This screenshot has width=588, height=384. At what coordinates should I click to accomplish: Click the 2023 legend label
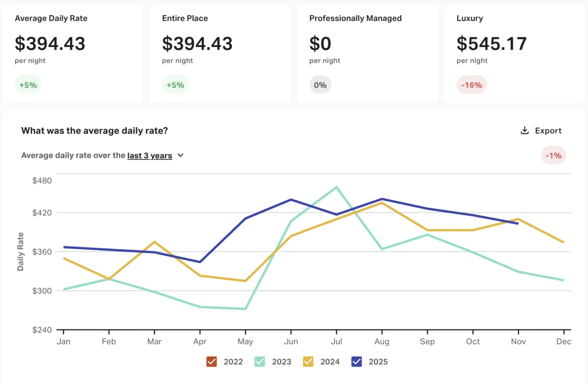(281, 361)
